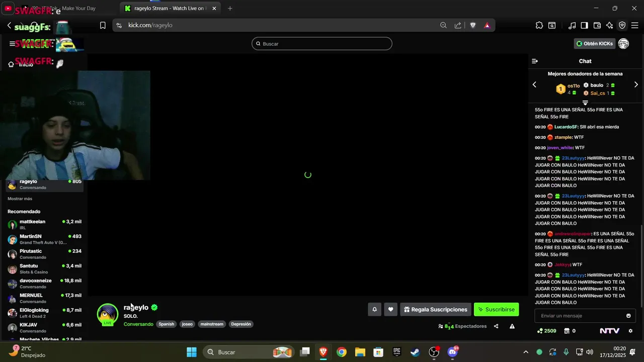Click the Obtén KICKs button
Screen dimensions: 644x362
[x=595, y=44]
